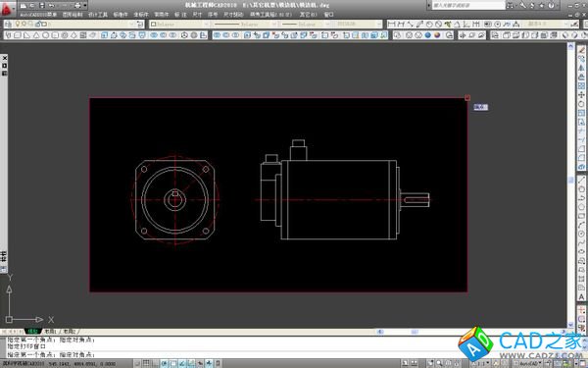Click the star favorites button in title bar
Image resolution: width=588 pixels, height=368 pixels.
pos(541,6)
